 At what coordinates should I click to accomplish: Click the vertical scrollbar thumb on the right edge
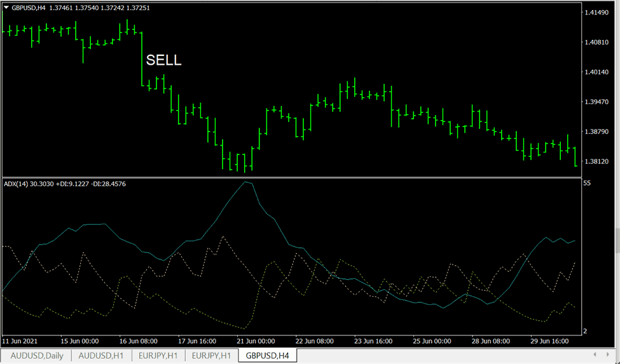tap(618, 240)
